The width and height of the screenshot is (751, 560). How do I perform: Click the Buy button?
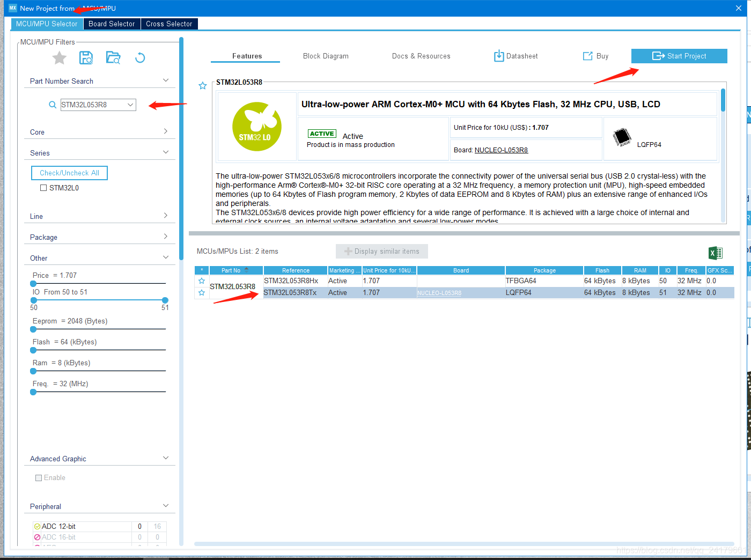point(595,56)
